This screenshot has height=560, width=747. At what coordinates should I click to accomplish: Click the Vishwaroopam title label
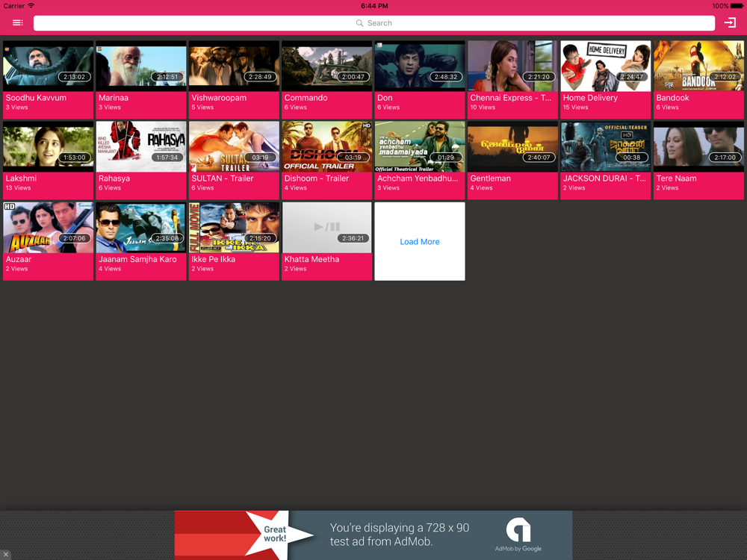tap(219, 98)
